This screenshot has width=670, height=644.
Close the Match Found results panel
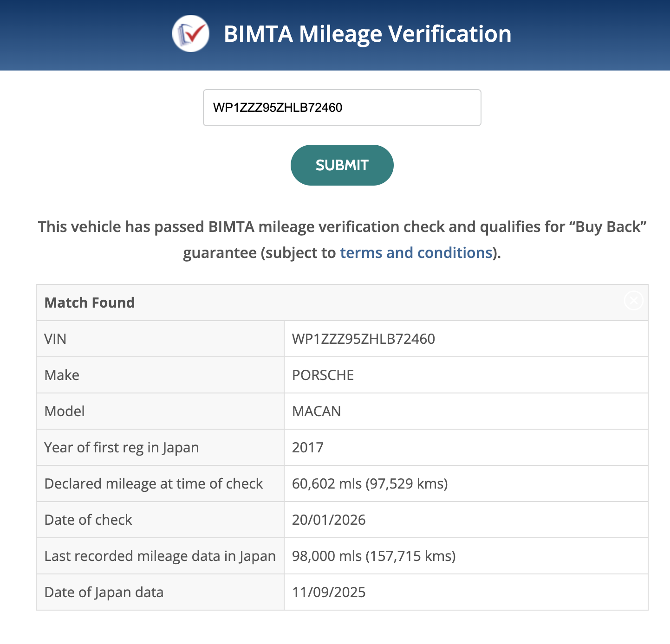pos(633,300)
